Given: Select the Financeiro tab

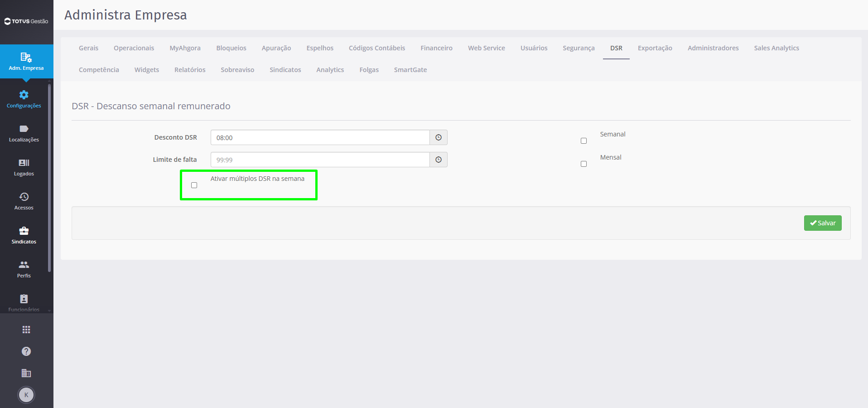Looking at the screenshot, I should (436, 48).
